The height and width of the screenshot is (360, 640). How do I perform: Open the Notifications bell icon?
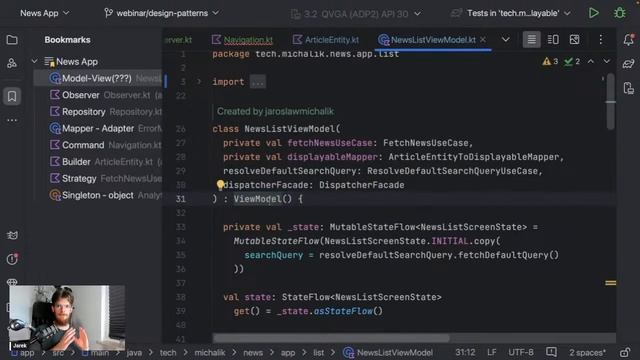(629, 40)
